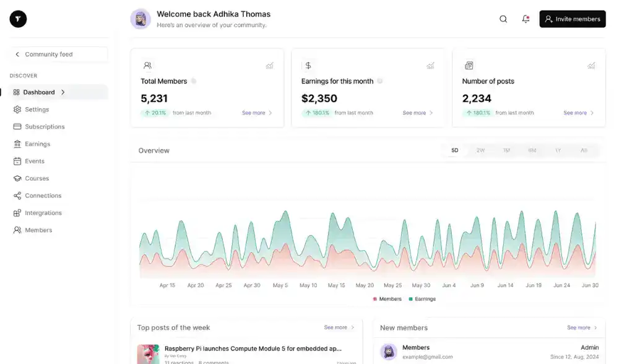Viewport: 619px width, 364px height.
Task: Open Subscriptions in the sidebar
Action: coord(45,127)
